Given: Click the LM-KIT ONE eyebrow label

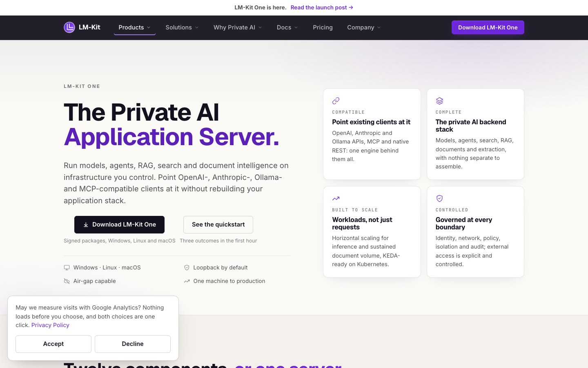Looking at the screenshot, I should (82, 86).
